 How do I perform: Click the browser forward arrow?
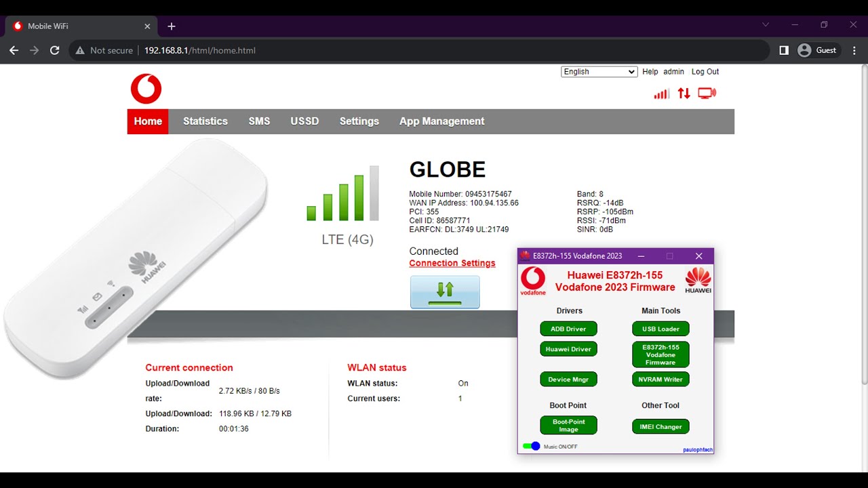pos(35,50)
